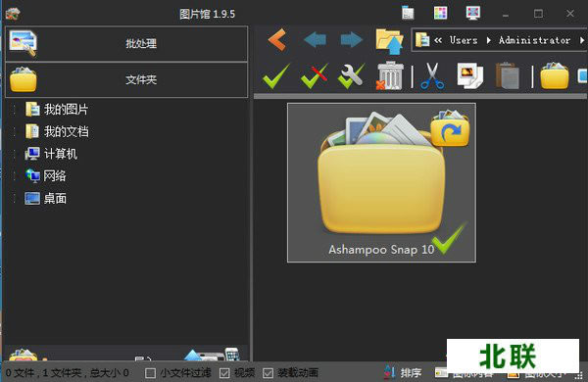Click the folder icon in the address bar
The height and width of the screenshot is (382, 588).
tap(422, 40)
